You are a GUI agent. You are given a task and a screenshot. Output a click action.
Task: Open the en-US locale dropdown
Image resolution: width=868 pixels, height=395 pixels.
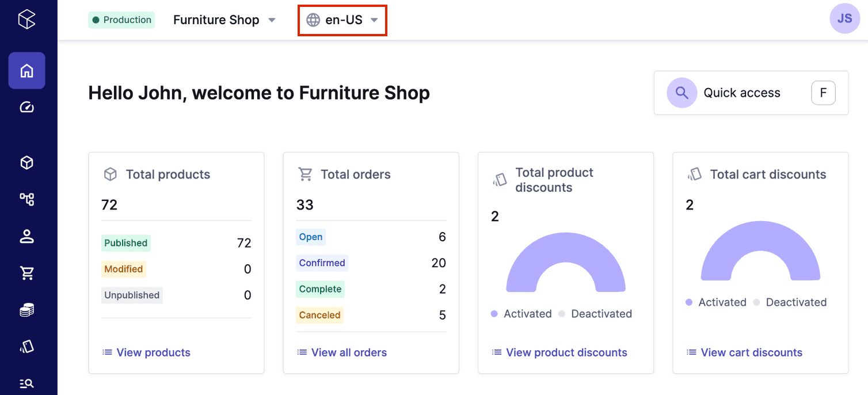(x=342, y=20)
